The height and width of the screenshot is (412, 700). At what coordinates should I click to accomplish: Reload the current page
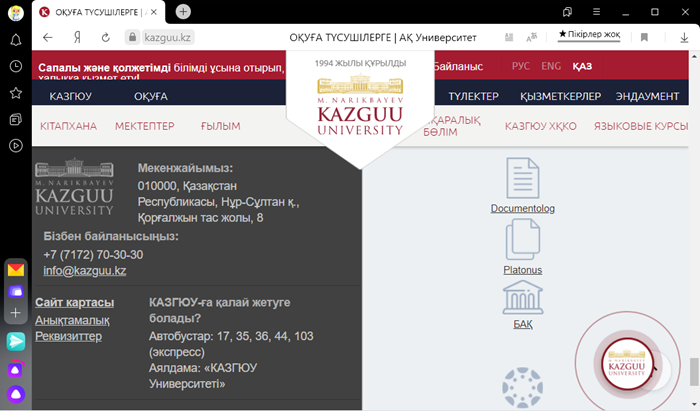tap(106, 37)
